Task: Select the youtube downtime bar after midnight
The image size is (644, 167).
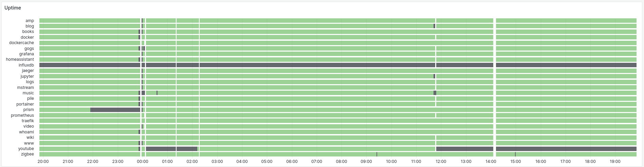Action: [171, 149]
